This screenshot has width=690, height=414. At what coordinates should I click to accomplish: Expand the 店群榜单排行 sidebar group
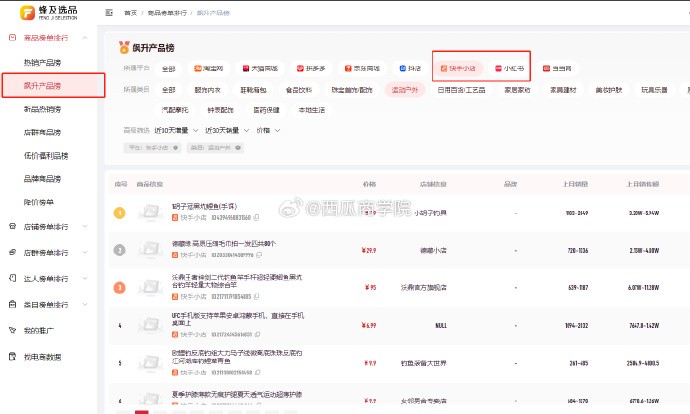(48, 253)
